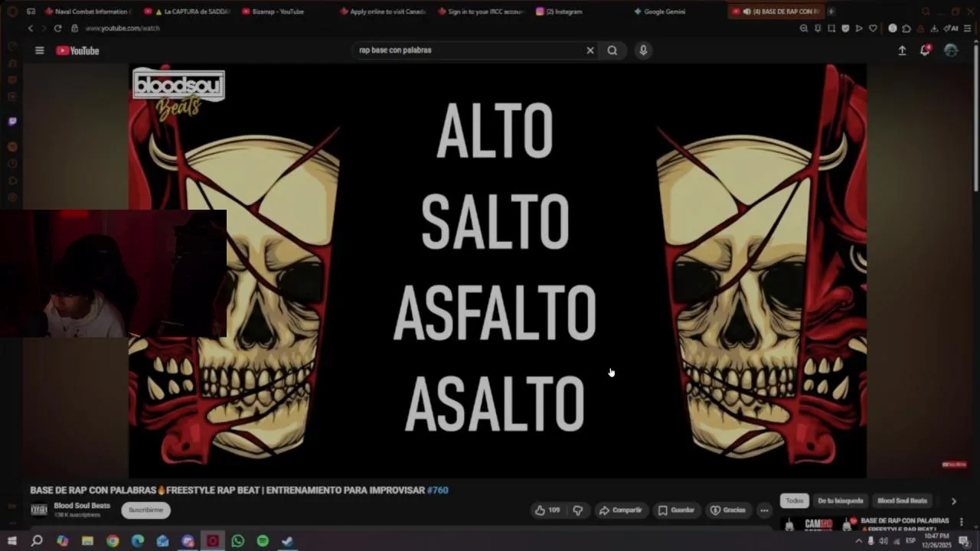Click the Compartir share button
The width and height of the screenshot is (980, 551).
(x=620, y=510)
